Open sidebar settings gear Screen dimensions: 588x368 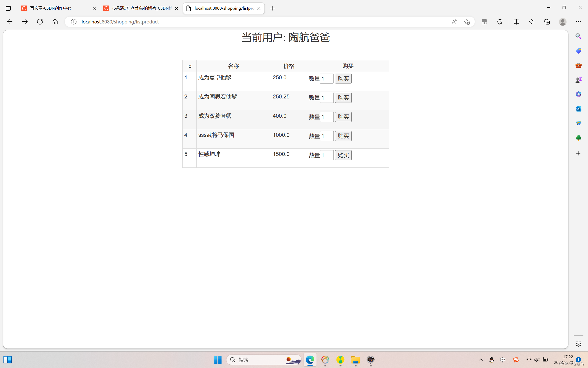click(x=578, y=343)
